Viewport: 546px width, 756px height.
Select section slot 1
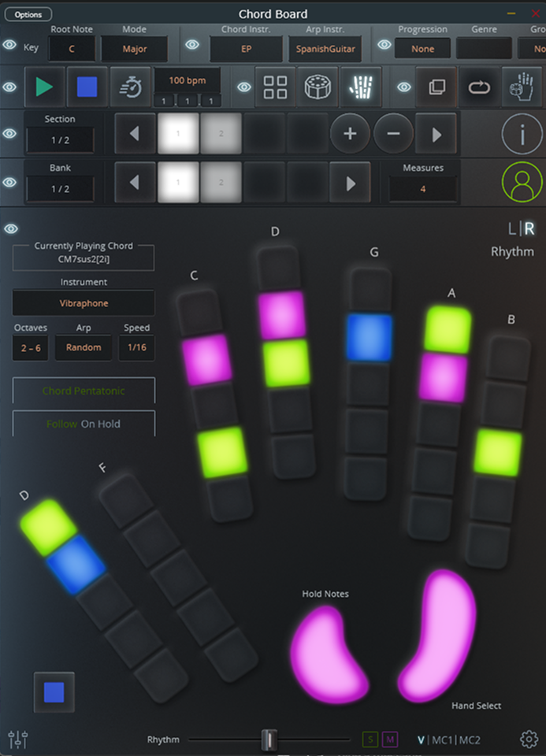point(178,134)
